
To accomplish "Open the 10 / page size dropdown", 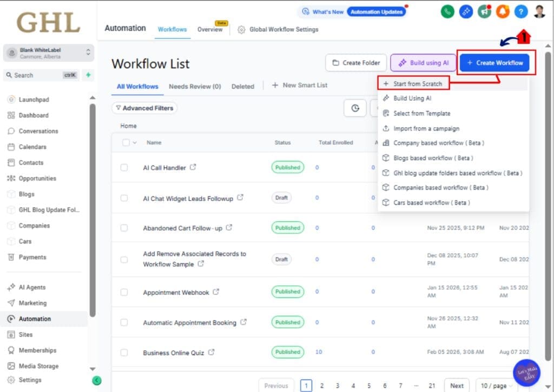I will click(497, 386).
